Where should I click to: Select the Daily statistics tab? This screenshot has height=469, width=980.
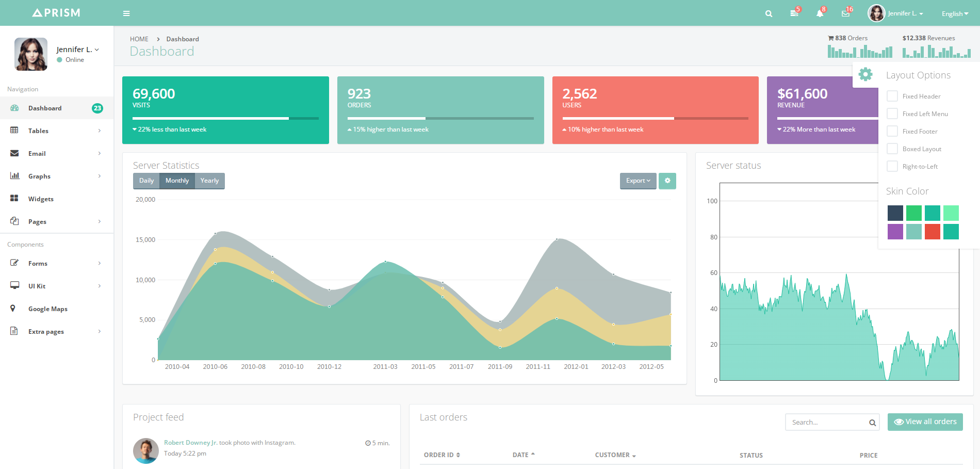(x=146, y=181)
